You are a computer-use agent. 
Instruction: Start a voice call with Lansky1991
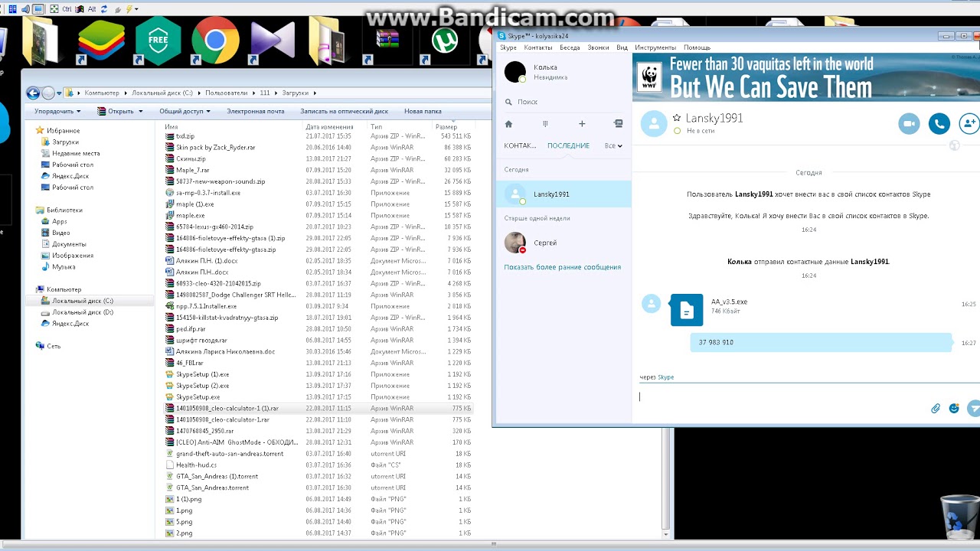[x=939, y=123]
